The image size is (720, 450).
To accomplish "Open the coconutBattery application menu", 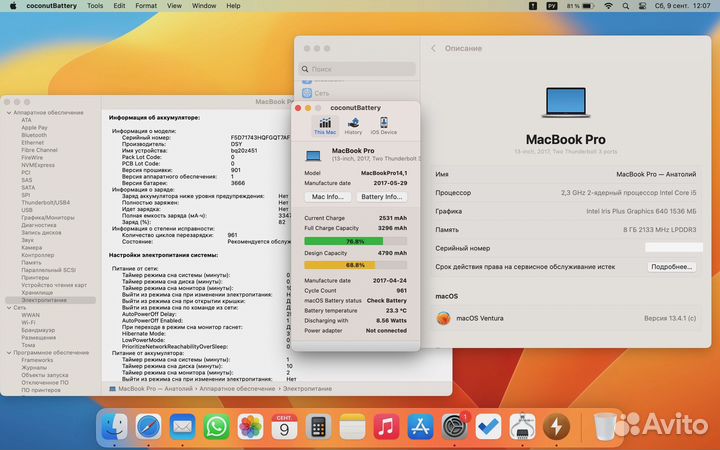I will 51,6.
